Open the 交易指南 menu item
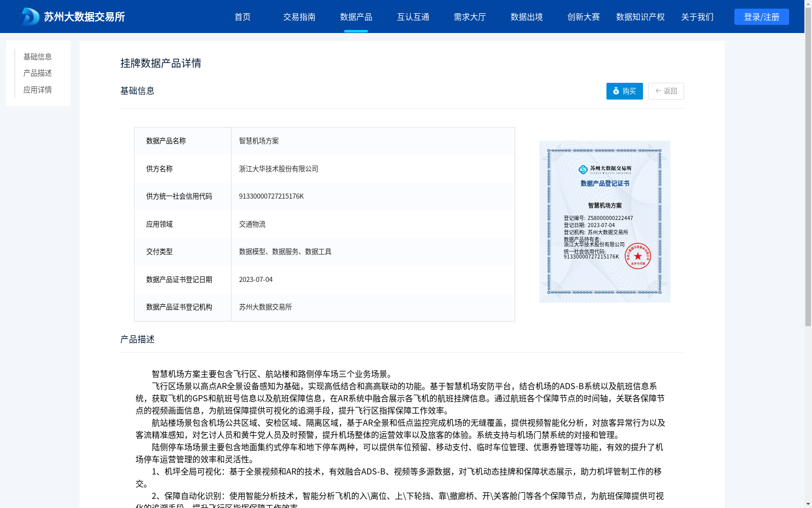812x508 pixels. tap(299, 17)
